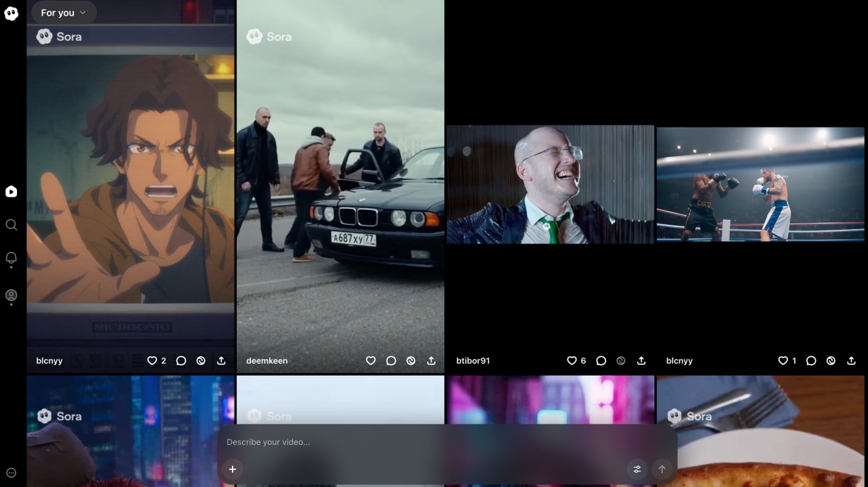Remix the boxing video by blcnyy

coord(831,361)
